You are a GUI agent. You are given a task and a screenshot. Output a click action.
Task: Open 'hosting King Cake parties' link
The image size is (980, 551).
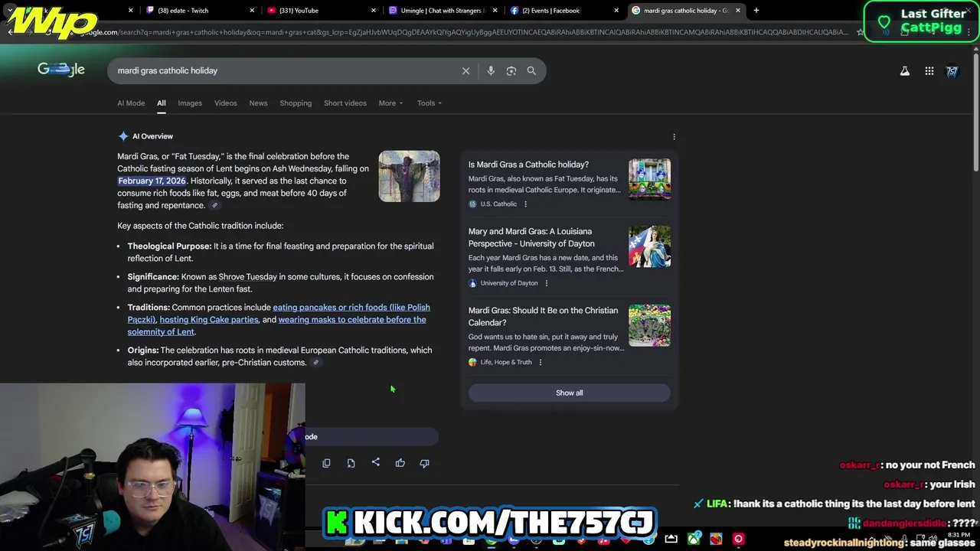click(208, 320)
